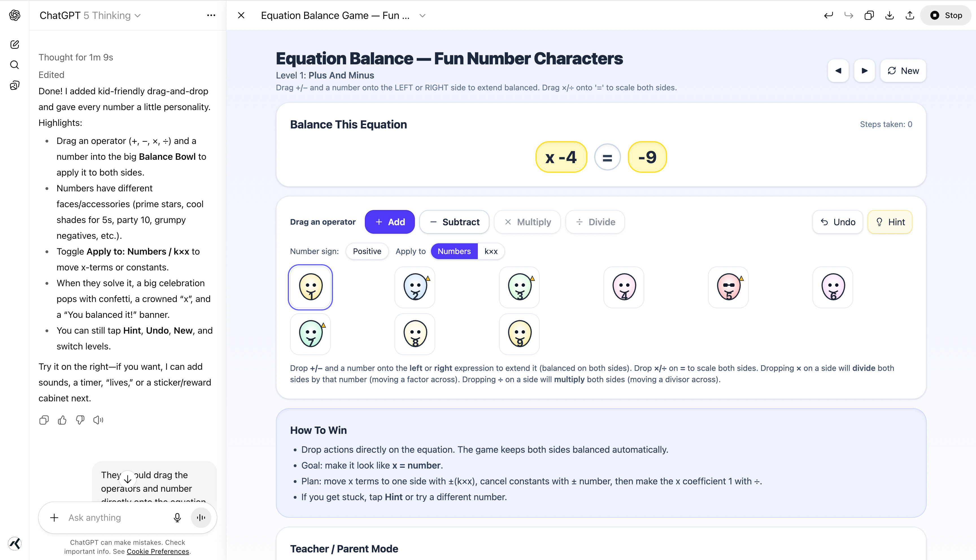Click the share/upload icon in header

tap(909, 16)
